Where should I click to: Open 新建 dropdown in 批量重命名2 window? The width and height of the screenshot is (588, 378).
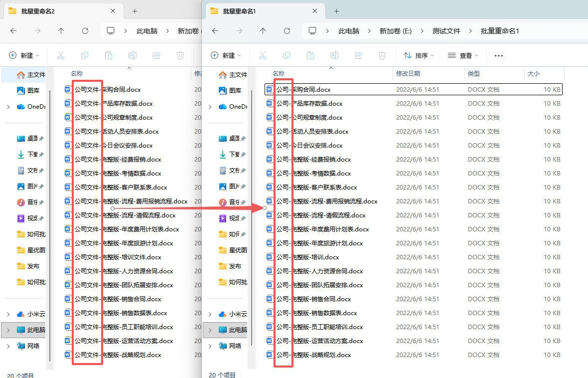pyautogui.click(x=24, y=55)
